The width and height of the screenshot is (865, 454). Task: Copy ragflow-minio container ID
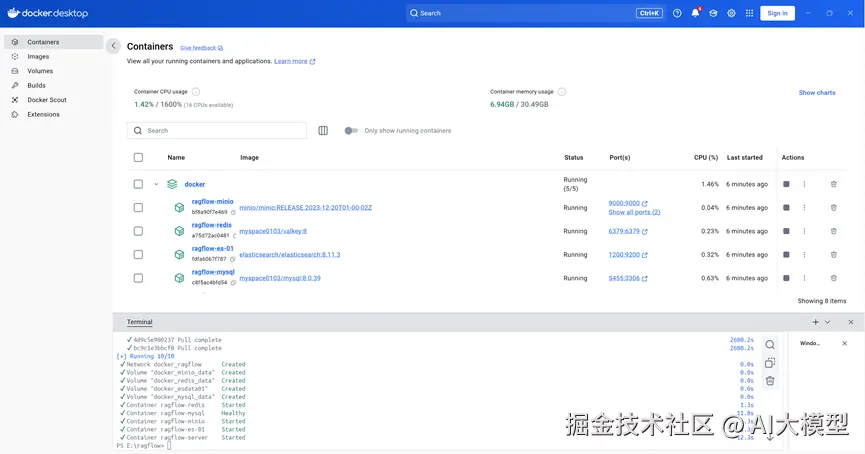(233, 212)
